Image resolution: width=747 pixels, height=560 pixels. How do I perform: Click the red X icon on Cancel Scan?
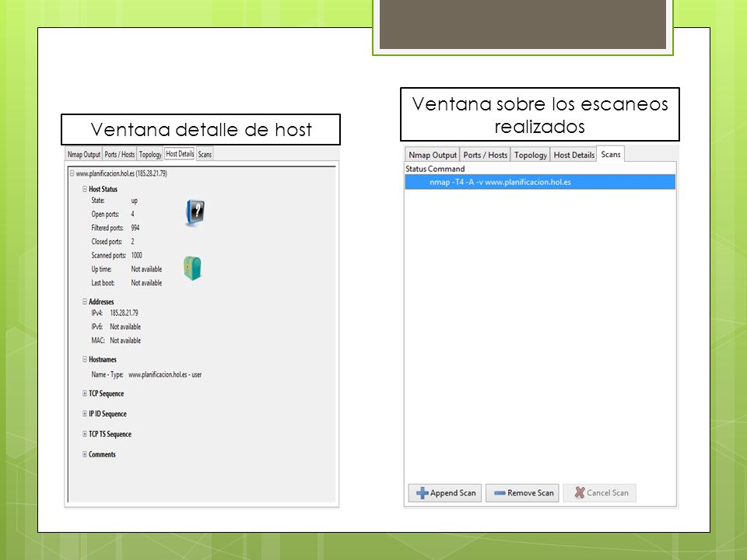pyautogui.click(x=579, y=492)
